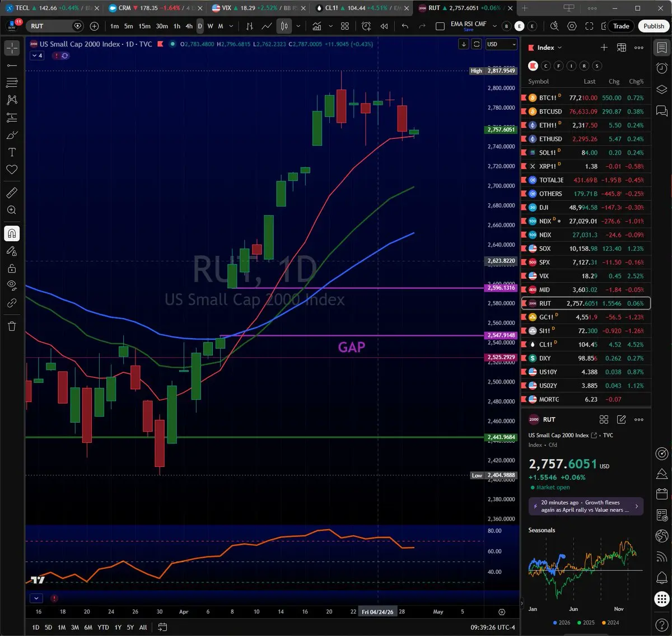This screenshot has width=672, height=636.
Task: Click the bar replay rewind icon
Action: tap(384, 26)
